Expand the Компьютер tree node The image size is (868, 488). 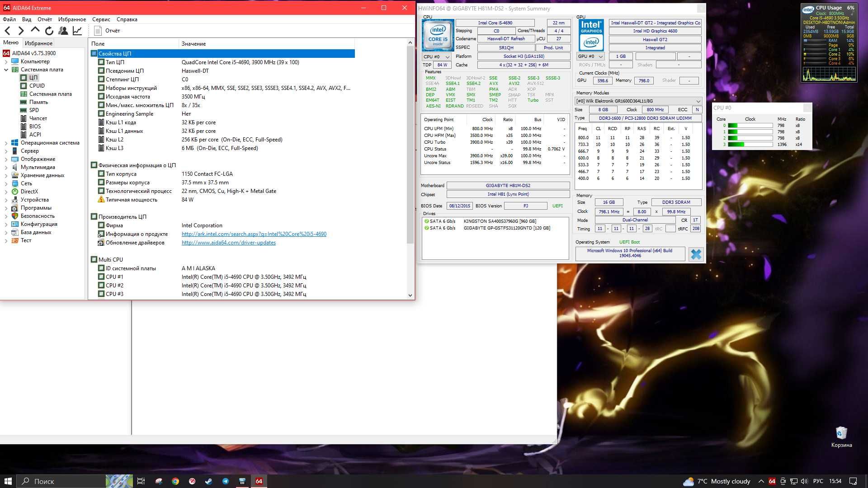coord(6,61)
